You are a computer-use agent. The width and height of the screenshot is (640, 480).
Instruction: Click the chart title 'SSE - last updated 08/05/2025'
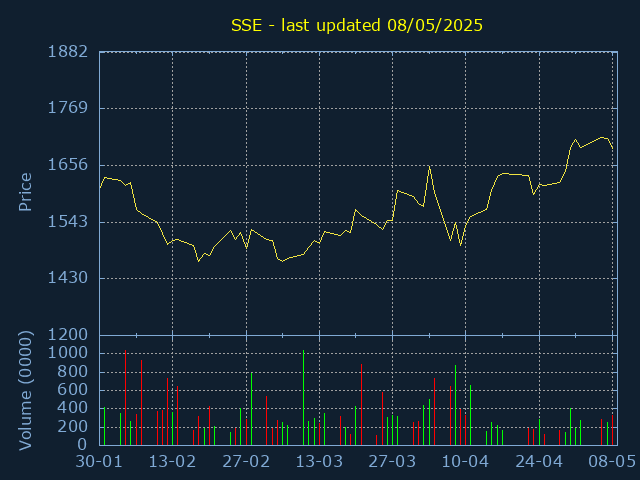tap(357, 26)
